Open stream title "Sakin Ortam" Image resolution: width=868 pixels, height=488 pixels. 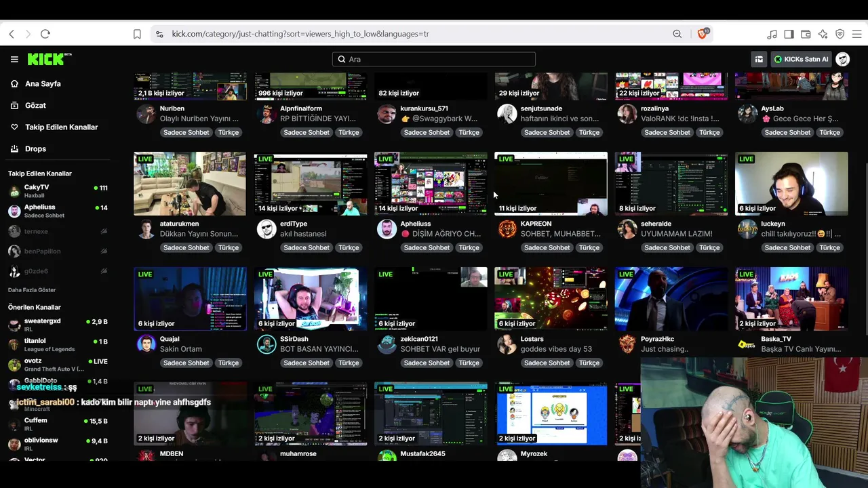click(x=181, y=349)
